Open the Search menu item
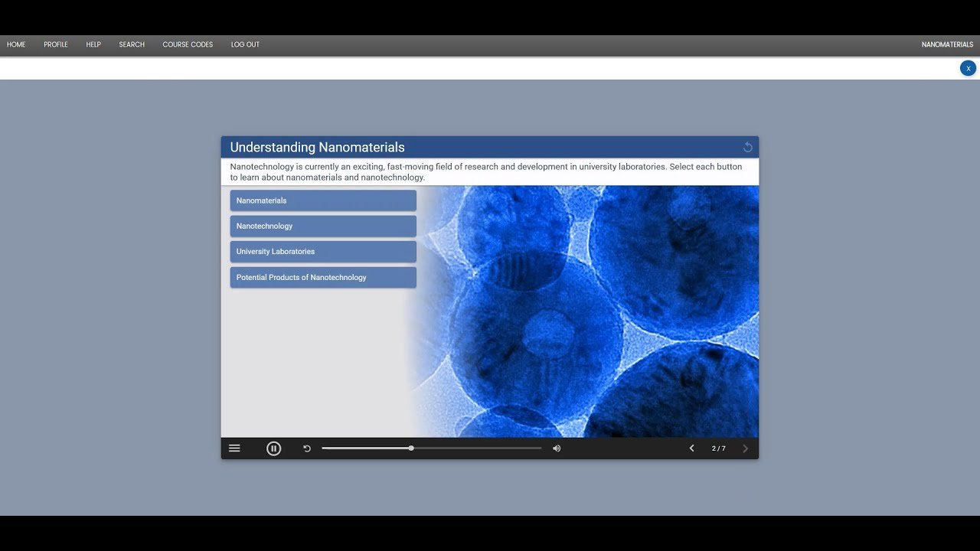Image resolution: width=980 pixels, height=551 pixels. tap(132, 44)
